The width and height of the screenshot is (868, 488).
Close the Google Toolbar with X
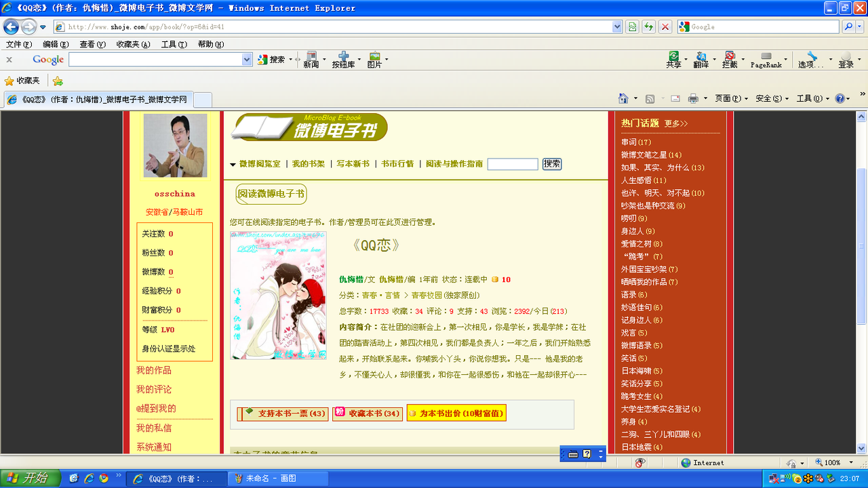[x=9, y=60]
